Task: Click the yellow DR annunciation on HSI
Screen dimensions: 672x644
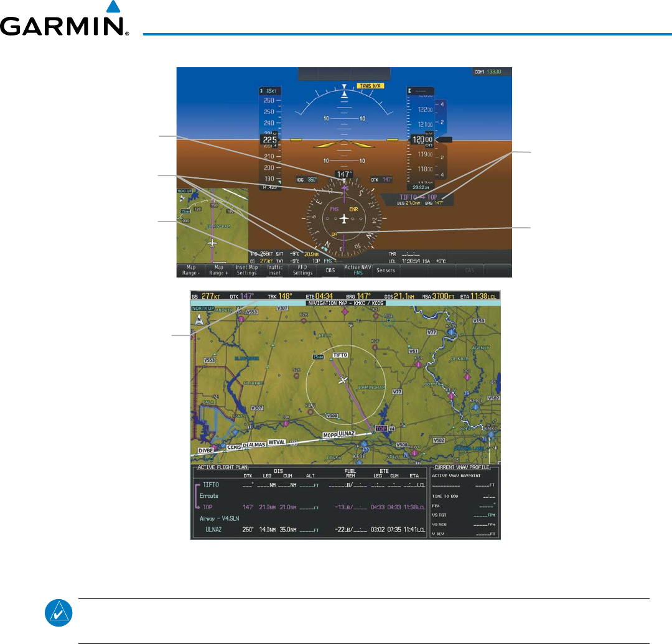Action: tap(334, 235)
